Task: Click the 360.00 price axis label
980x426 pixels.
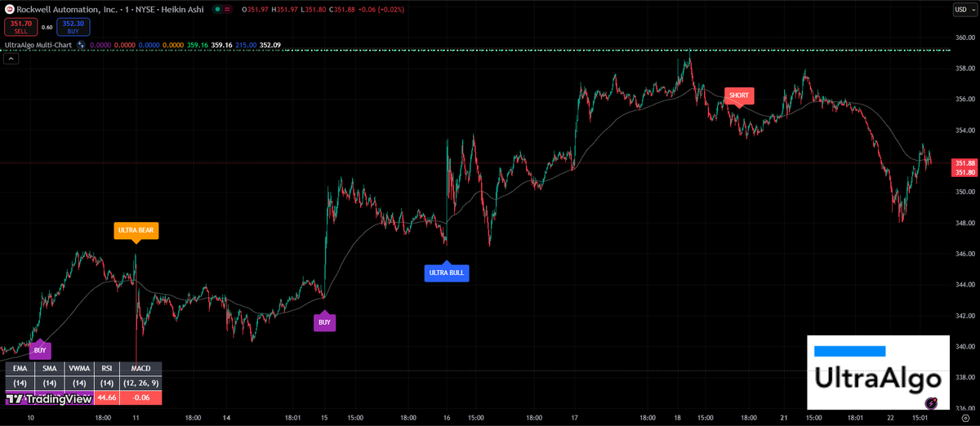Action: coord(964,38)
